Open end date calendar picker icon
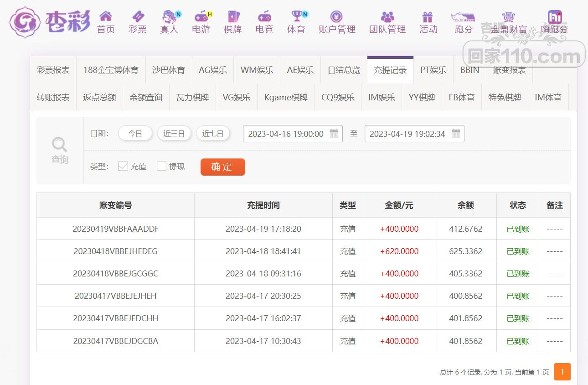Image resolution: width=588 pixels, height=385 pixels. pos(456,134)
